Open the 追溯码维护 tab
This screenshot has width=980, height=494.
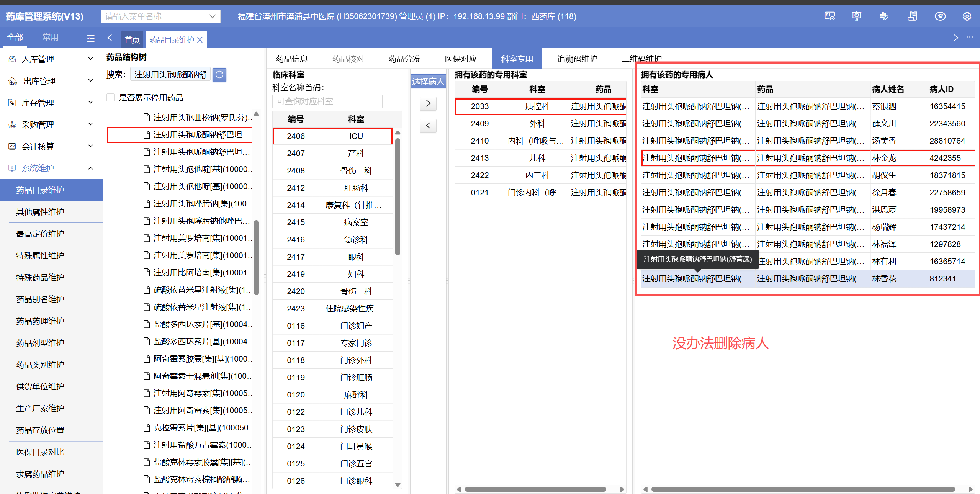pos(577,59)
